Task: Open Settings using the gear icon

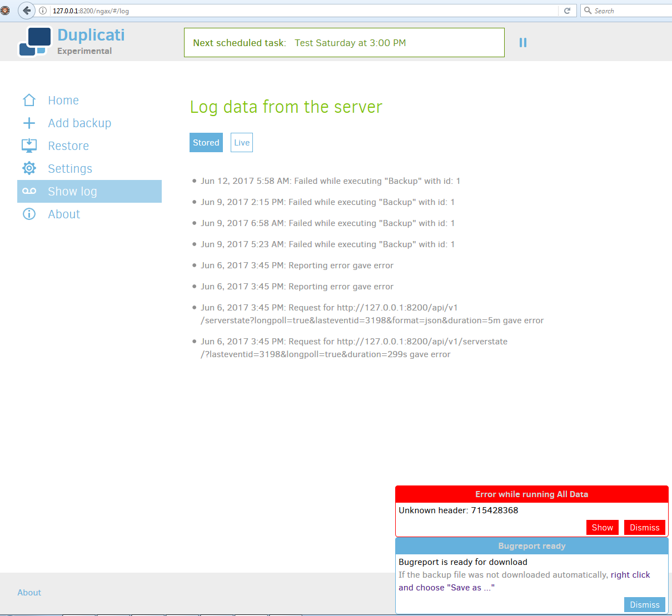Action: pyautogui.click(x=29, y=168)
